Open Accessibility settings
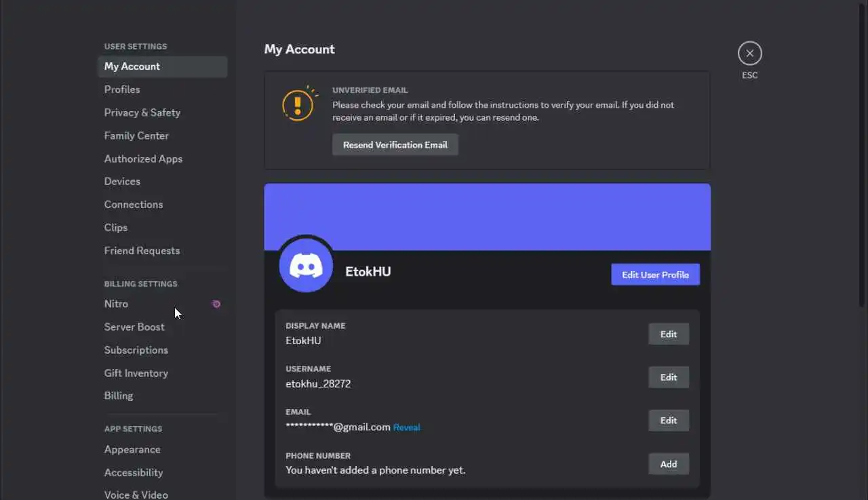This screenshot has height=500, width=868. (163, 473)
